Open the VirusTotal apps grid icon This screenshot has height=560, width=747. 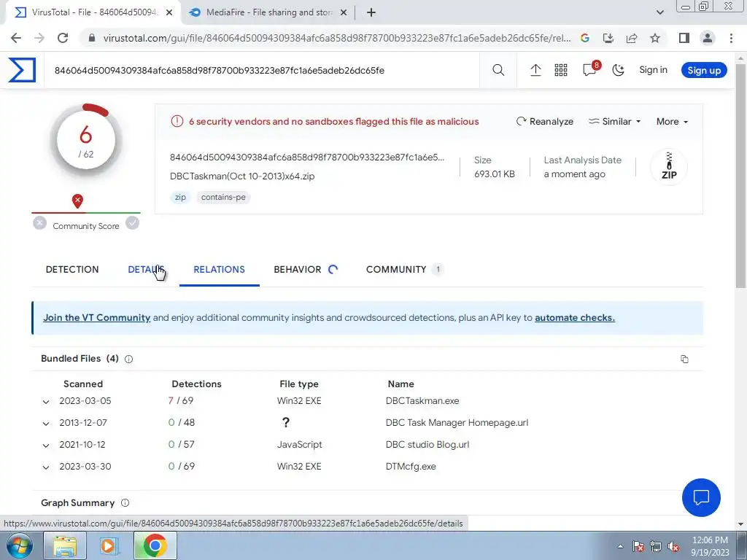561,70
